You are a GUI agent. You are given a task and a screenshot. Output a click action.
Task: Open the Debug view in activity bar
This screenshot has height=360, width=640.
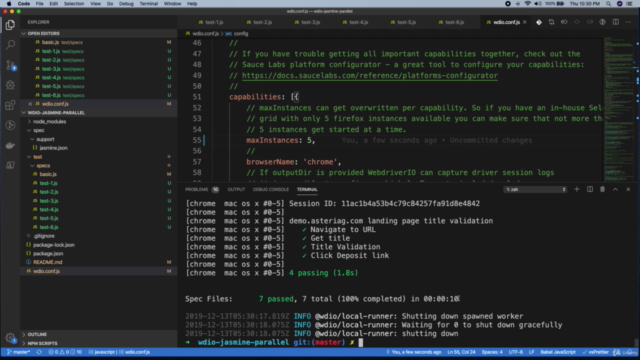tap(10, 85)
